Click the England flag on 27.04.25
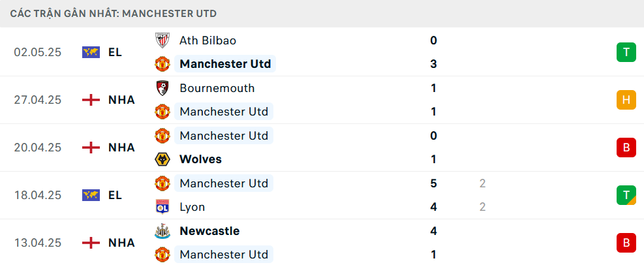 pos(91,100)
